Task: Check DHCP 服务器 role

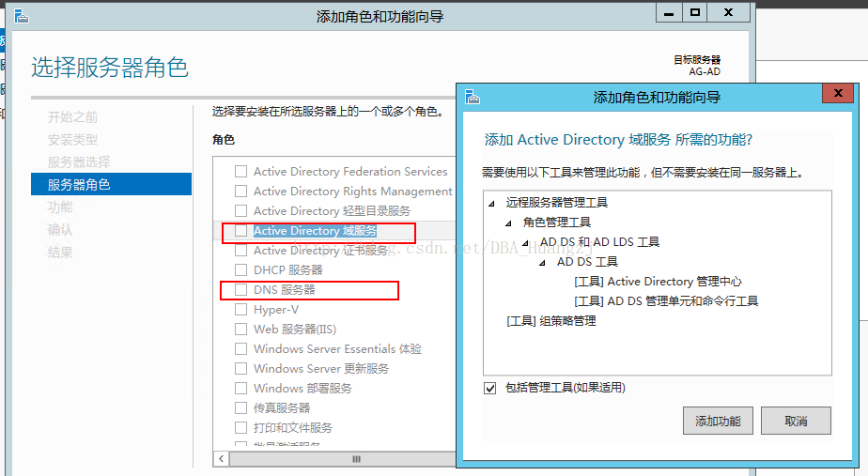Action: click(x=240, y=270)
